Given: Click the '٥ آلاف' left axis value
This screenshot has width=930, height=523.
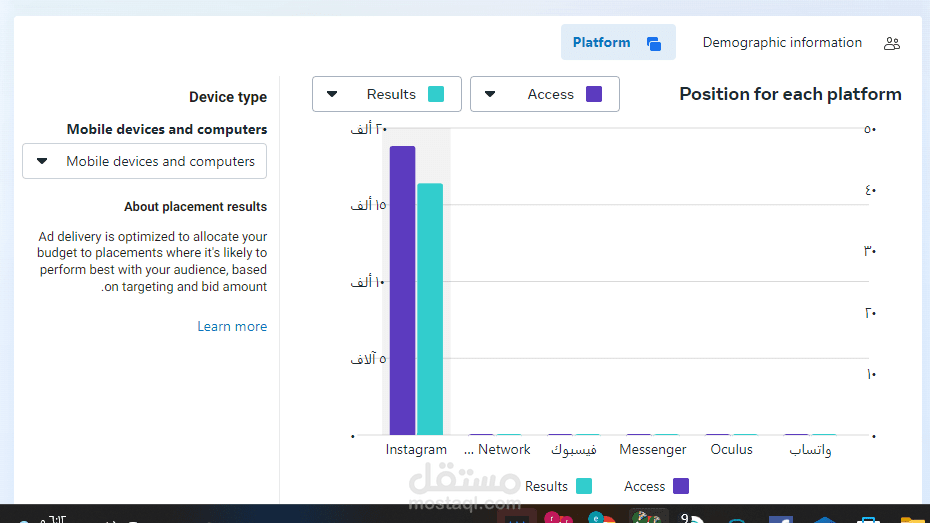Looking at the screenshot, I should [x=368, y=359].
